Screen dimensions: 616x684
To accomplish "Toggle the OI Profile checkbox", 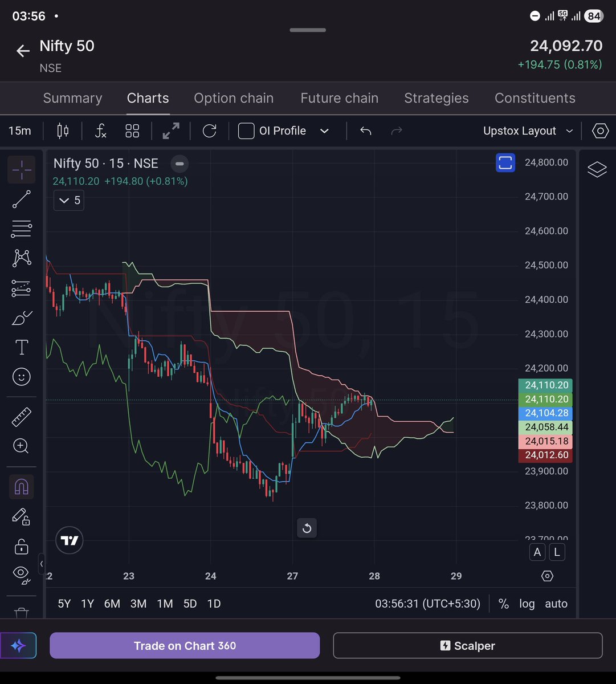I will pos(246,131).
